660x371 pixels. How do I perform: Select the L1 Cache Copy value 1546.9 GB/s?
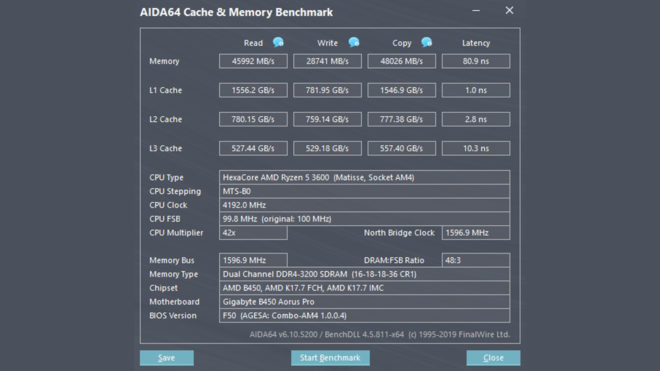point(402,90)
